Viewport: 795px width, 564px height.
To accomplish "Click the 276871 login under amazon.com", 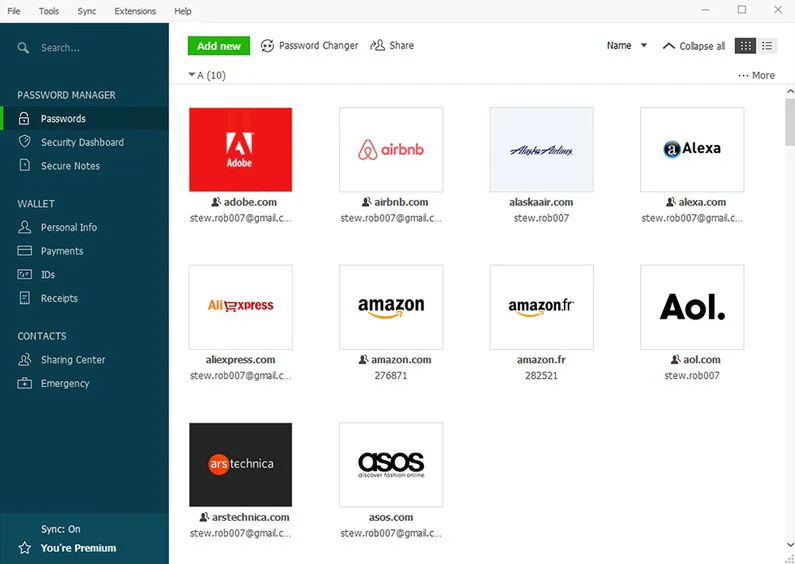I will (390, 376).
